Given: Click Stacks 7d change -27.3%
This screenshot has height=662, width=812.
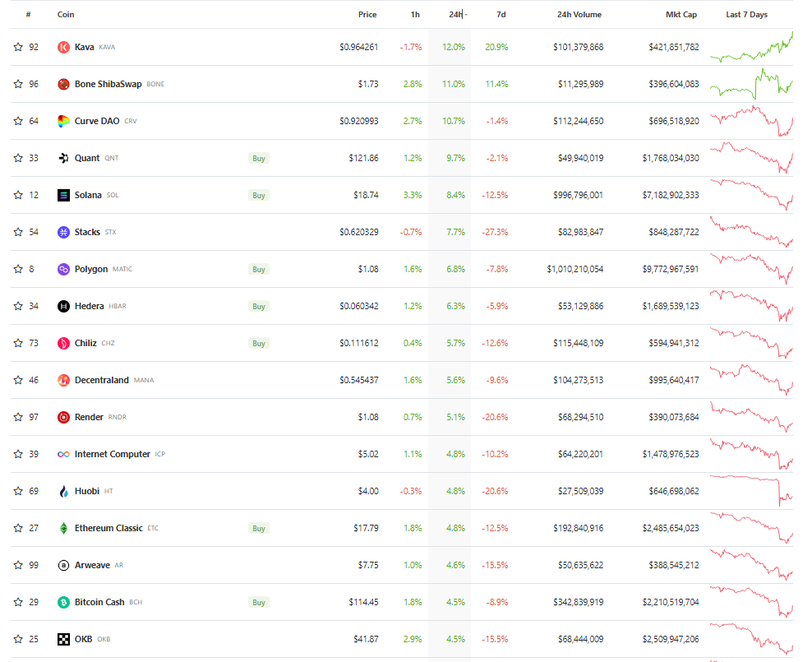Looking at the screenshot, I should point(495,232).
